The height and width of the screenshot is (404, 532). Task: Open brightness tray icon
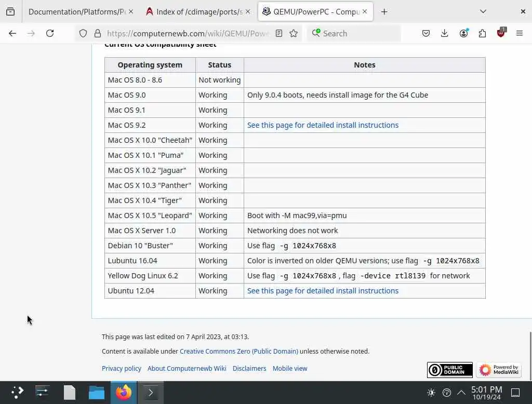[431, 393]
